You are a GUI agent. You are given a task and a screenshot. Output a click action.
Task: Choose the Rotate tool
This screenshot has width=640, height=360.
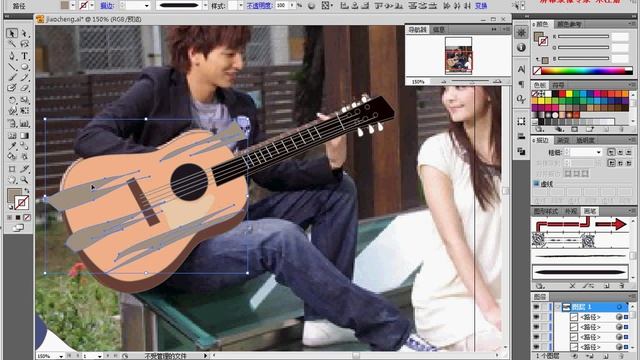tap(12, 100)
